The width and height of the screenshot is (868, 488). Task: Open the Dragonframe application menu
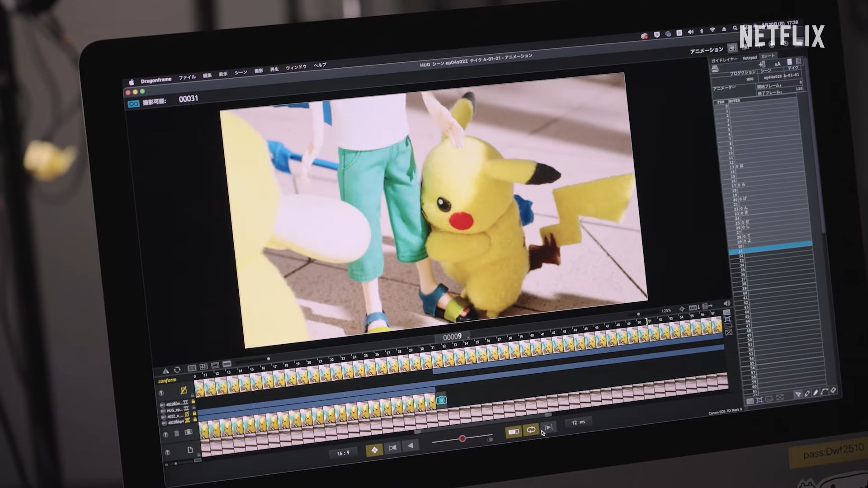point(156,80)
